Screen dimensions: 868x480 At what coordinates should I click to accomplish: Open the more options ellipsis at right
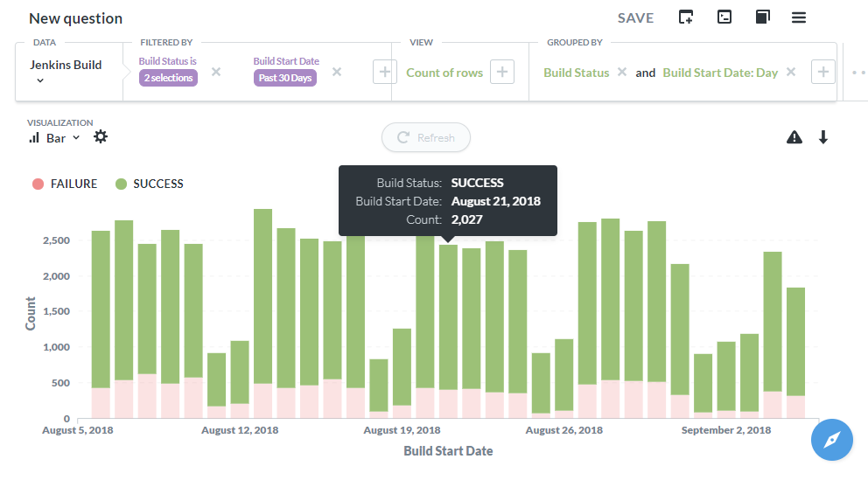point(858,73)
